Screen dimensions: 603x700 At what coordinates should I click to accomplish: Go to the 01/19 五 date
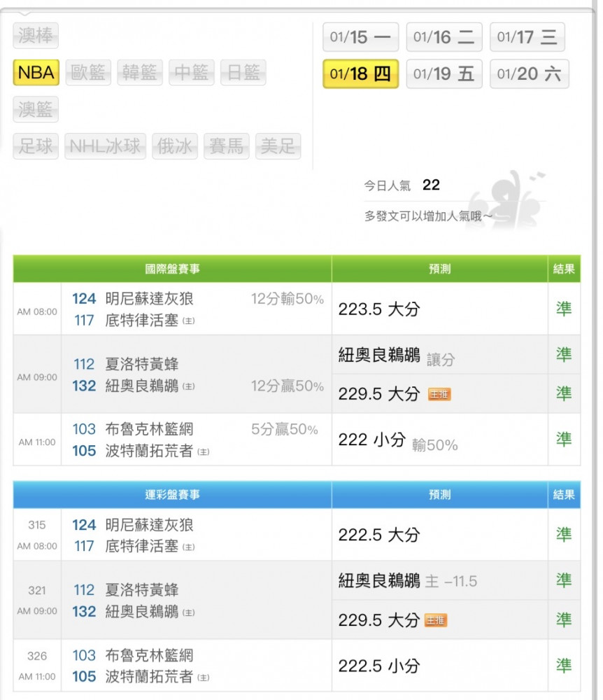tap(444, 74)
